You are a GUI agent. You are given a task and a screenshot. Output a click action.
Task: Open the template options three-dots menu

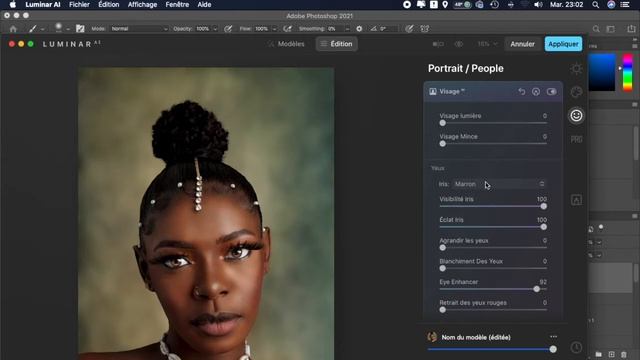click(x=553, y=337)
